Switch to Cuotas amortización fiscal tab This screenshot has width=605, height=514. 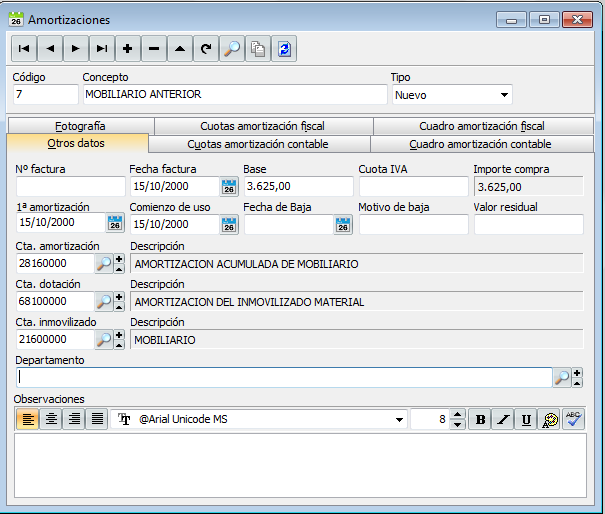point(264,126)
